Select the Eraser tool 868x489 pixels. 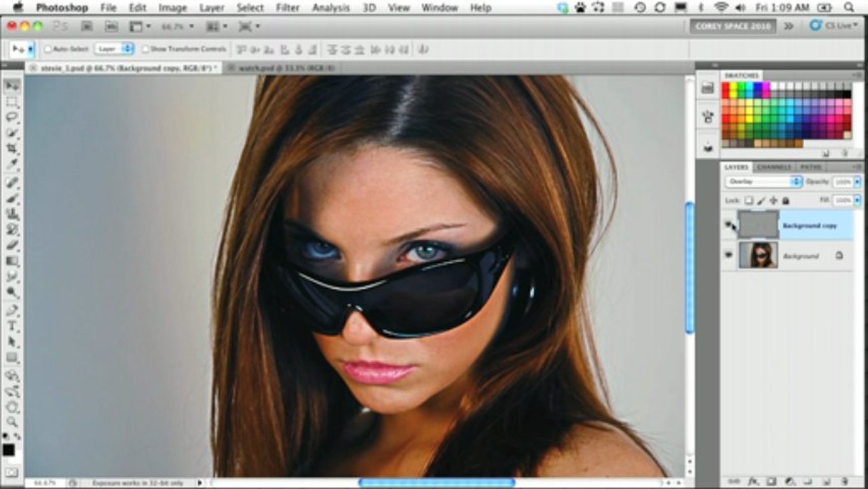pyautogui.click(x=12, y=245)
